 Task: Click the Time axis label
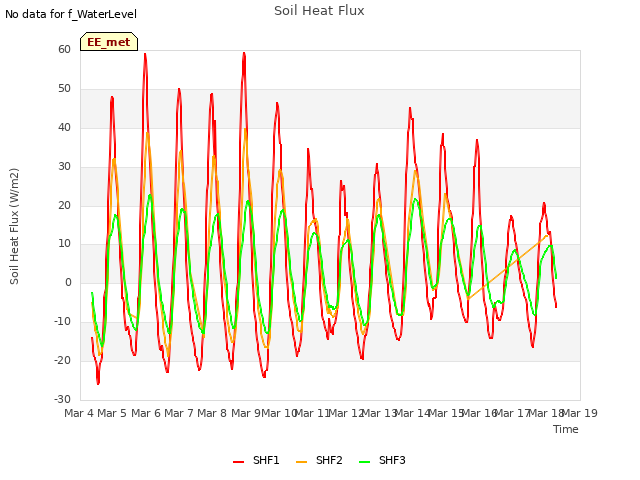coord(566,429)
